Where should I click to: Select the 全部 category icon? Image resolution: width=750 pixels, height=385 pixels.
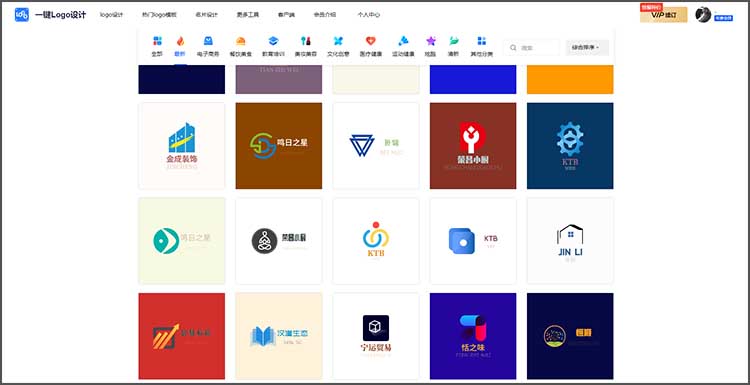click(x=157, y=41)
